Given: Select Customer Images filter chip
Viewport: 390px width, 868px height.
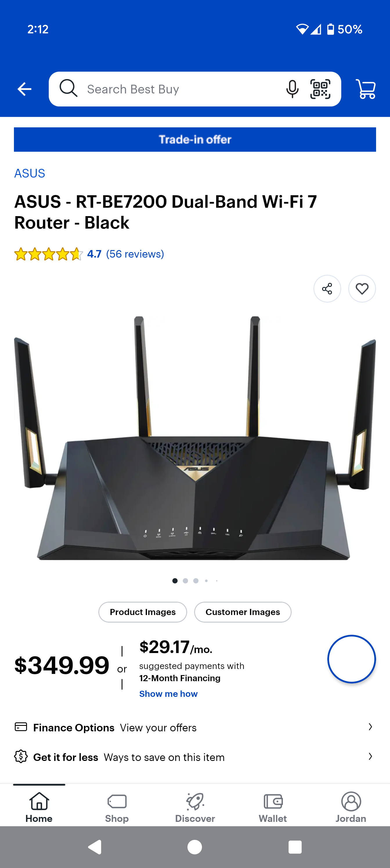Looking at the screenshot, I should pos(243,612).
